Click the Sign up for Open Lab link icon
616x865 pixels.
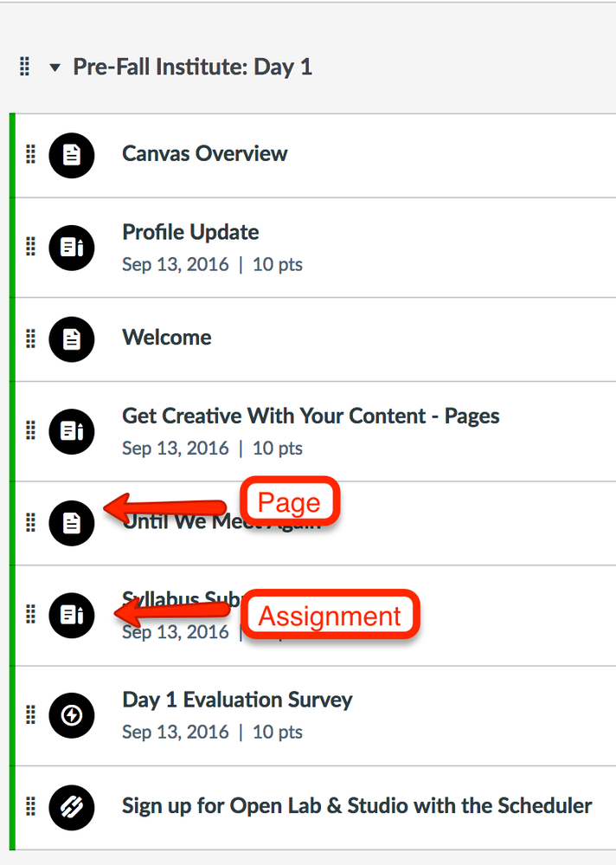(x=72, y=808)
